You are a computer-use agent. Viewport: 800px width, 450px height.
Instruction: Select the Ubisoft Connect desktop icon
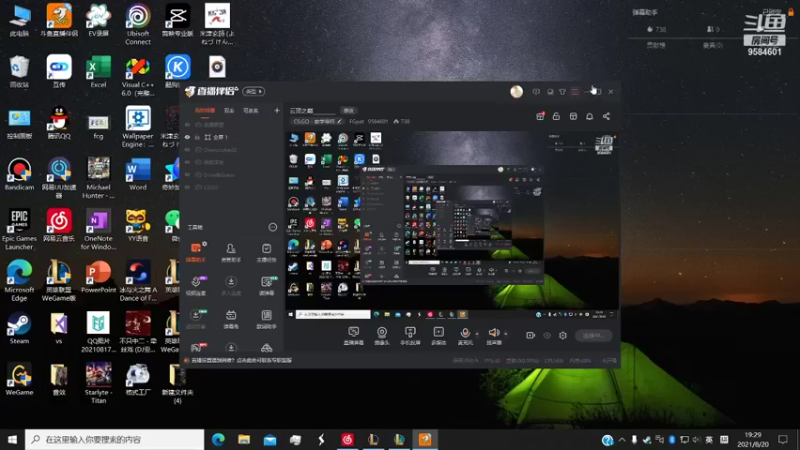pyautogui.click(x=138, y=24)
